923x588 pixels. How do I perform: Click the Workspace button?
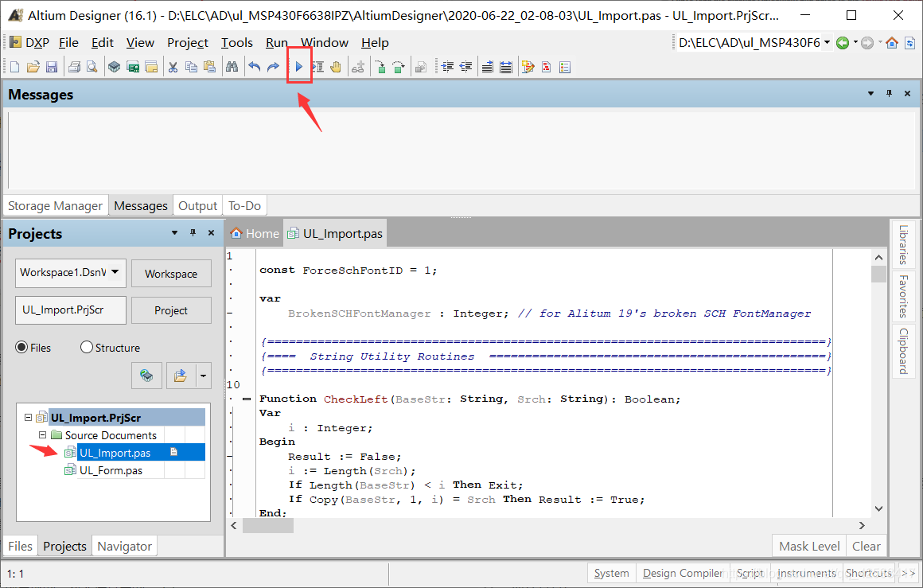pyautogui.click(x=171, y=274)
